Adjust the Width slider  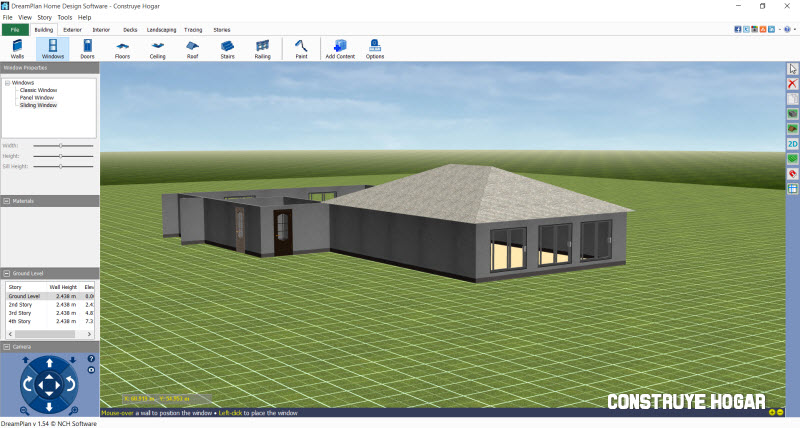point(63,146)
